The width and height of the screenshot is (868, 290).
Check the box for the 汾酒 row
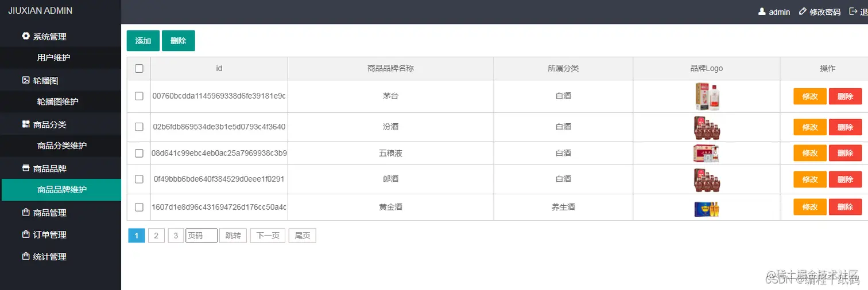point(139,127)
